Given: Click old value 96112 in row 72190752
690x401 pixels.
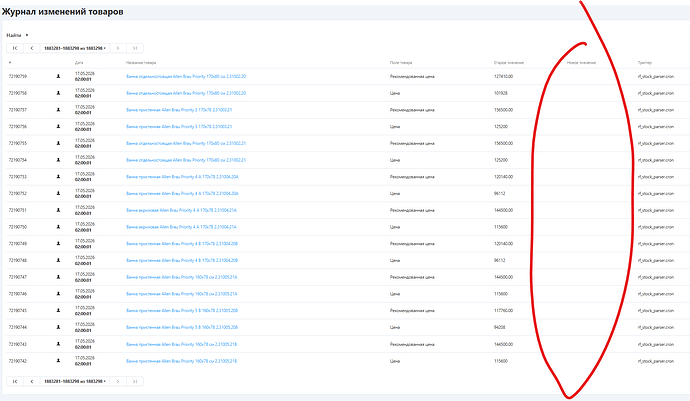Looking at the screenshot, I should point(499,193).
